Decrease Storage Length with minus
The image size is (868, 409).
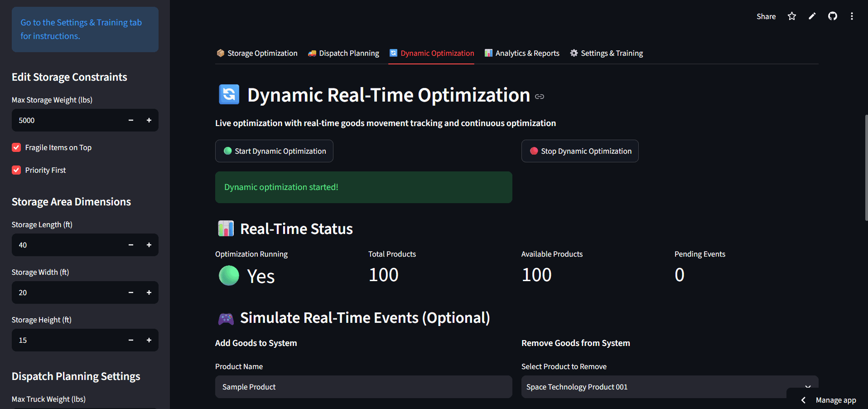click(131, 245)
